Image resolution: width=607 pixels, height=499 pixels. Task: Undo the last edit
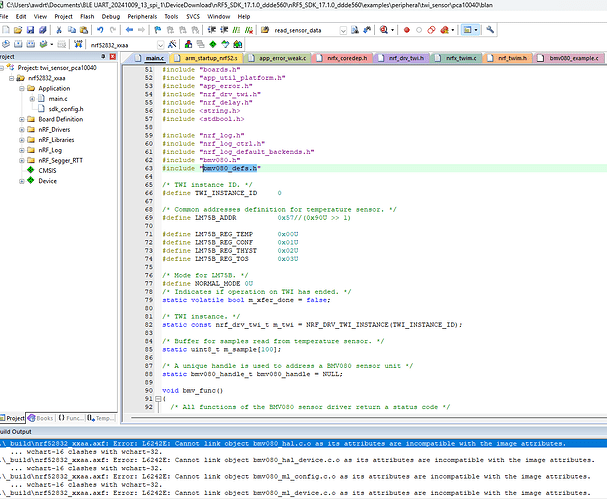(100, 30)
